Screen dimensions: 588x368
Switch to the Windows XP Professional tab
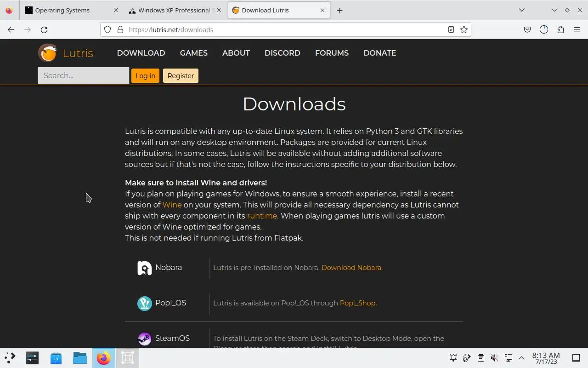[175, 10]
